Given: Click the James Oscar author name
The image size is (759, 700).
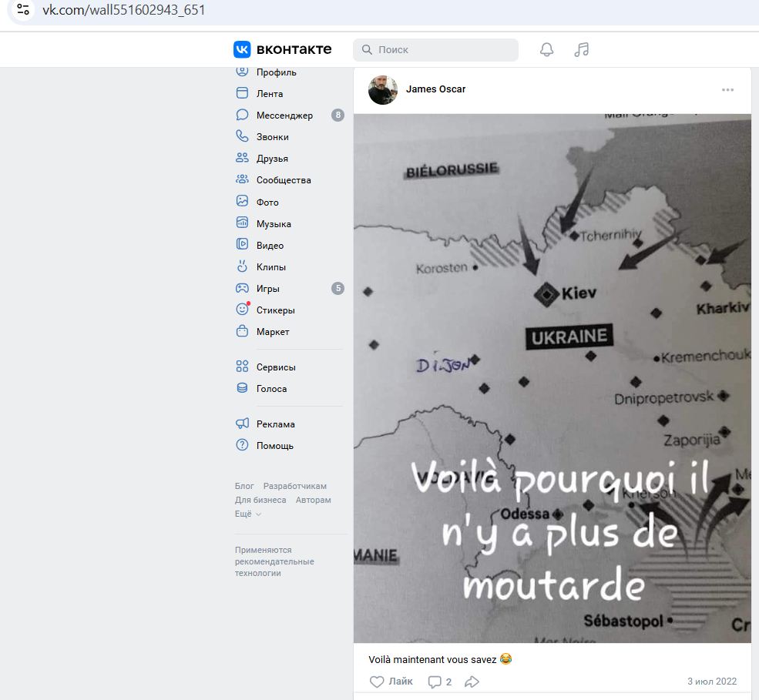Looking at the screenshot, I should (x=435, y=89).
